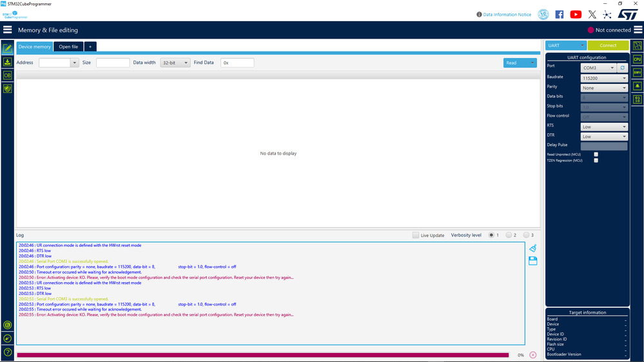
Task: Click 'No data to display' message
Action: tap(278, 153)
